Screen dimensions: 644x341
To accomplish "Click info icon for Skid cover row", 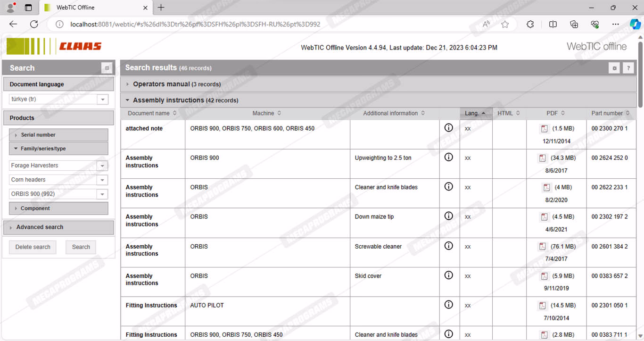I will click(x=449, y=275).
